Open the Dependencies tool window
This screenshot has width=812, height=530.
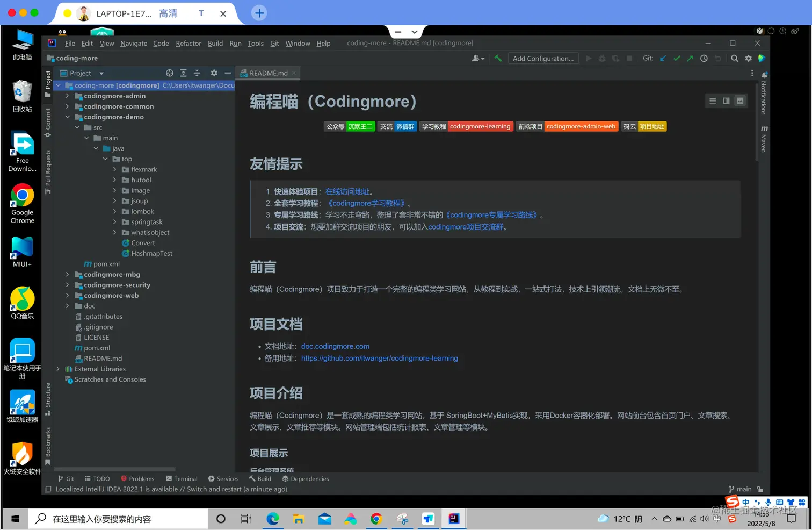pos(306,479)
